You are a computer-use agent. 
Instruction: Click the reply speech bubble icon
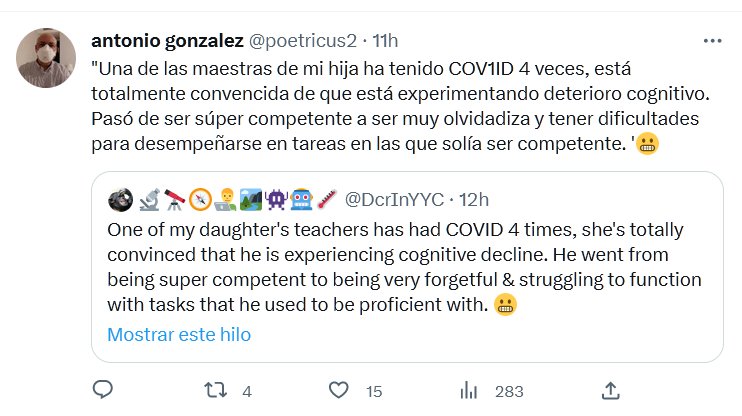tap(102, 390)
